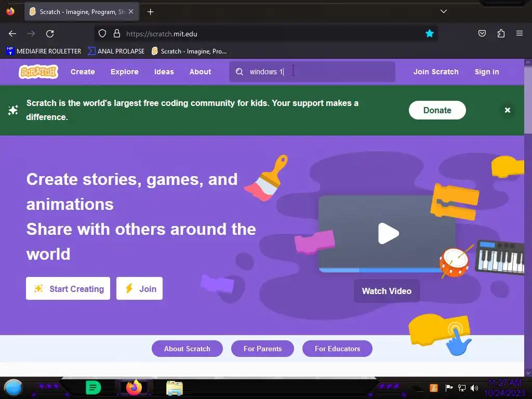
Task: Expand the list all tabs chevron
Action: [444, 11]
